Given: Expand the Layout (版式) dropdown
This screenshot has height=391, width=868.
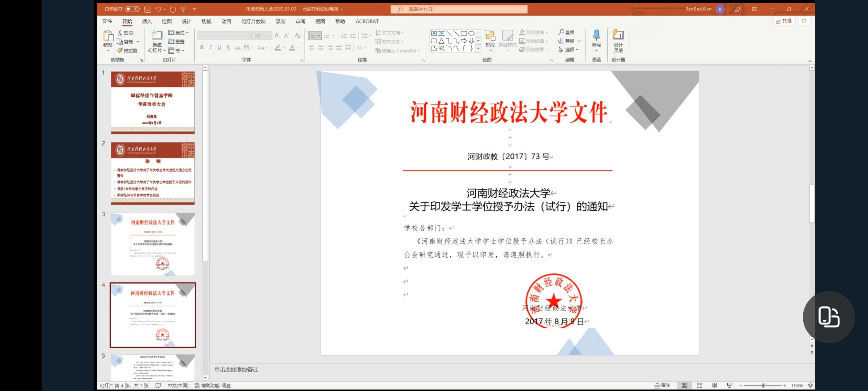Looking at the screenshot, I should point(179,33).
